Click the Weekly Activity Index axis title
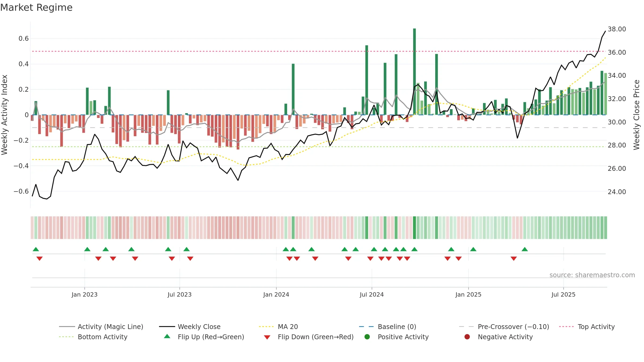Screen dimensions: 644x362 click(x=5, y=115)
